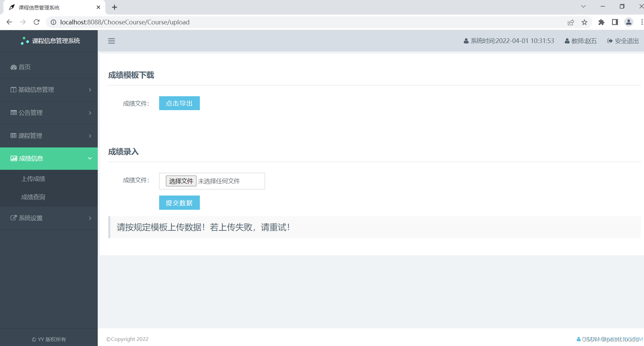Click the browser bookmark star icon
The width and height of the screenshot is (644, 346).
[x=584, y=22]
